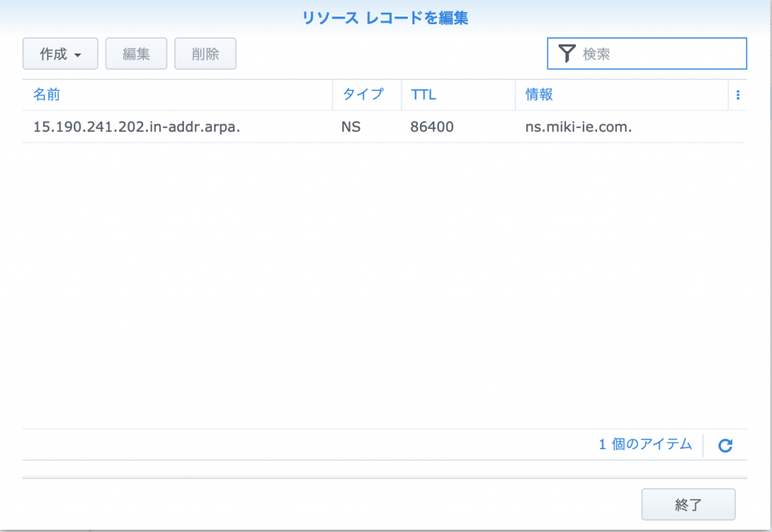Viewport: 772px width, 532px height.
Task: Refresh the resource record list
Action: pyautogui.click(x=725, y=445)
